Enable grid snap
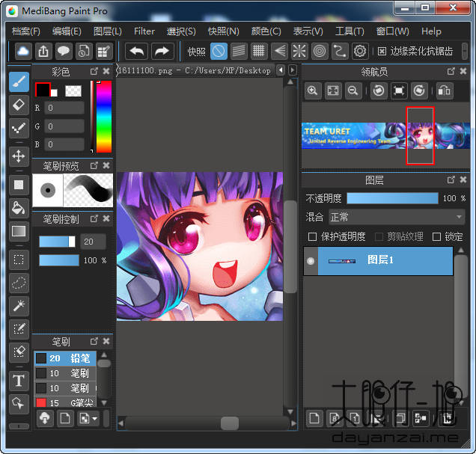 pyautogui.click(x=259, y=51)
